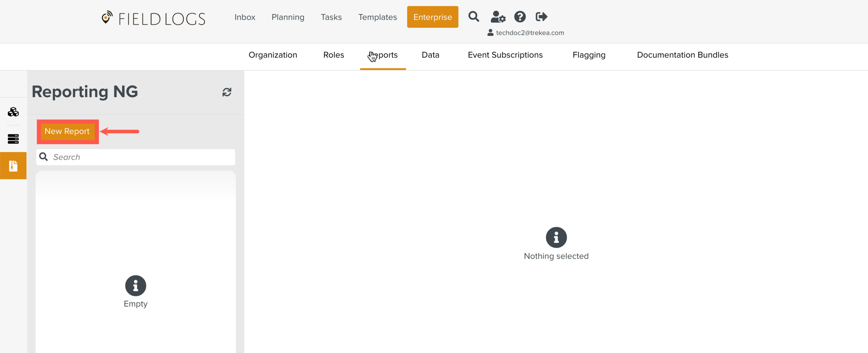
Task: Create a New Report
Action: click(x=67, y=131)
